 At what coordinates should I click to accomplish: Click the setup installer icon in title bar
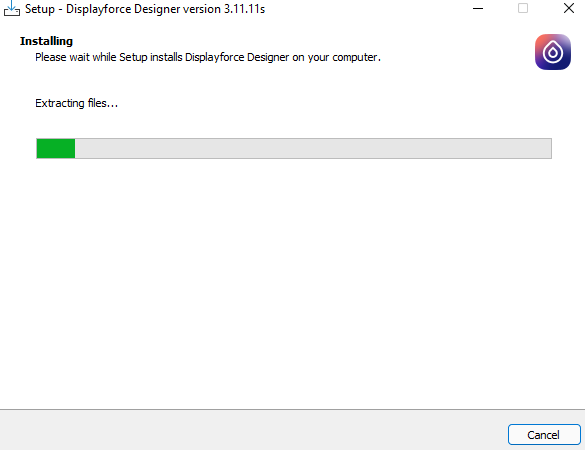point(12,9)
